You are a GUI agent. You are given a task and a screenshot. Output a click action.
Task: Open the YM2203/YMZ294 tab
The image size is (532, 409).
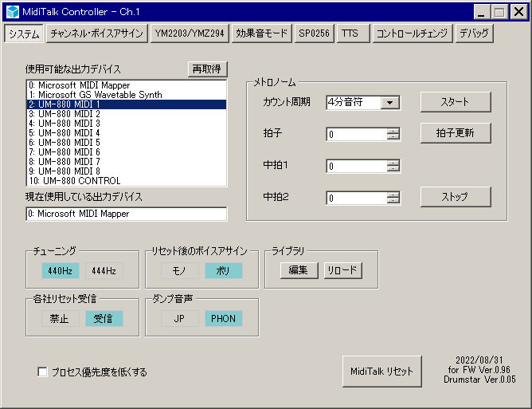click(190, 33)
